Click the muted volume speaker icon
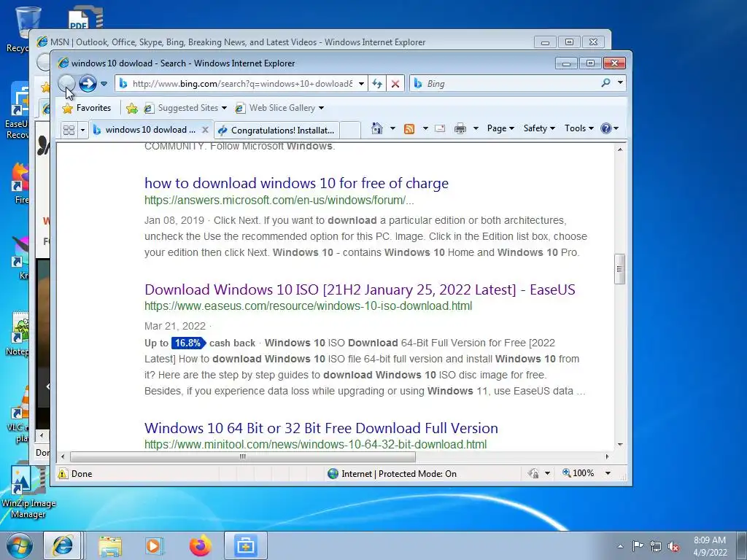 coord(673,546)
